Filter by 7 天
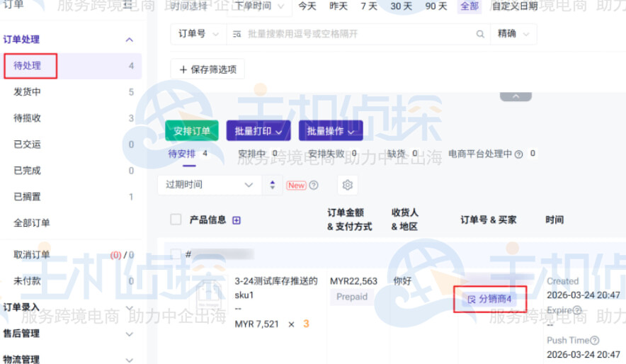This screenshot has width=626, height=364. (369, 6)
